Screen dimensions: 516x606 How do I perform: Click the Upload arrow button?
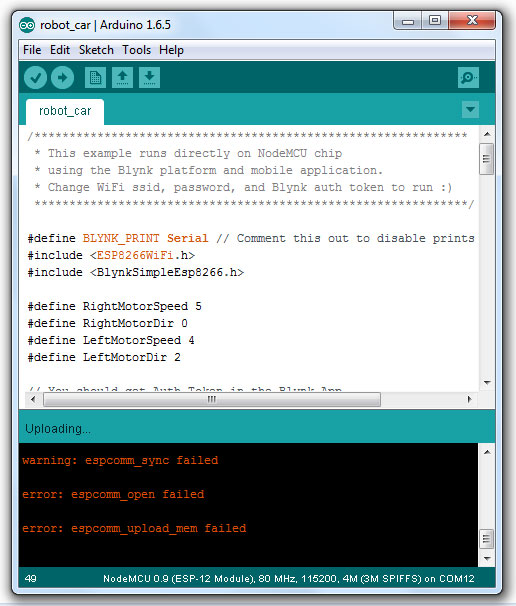point(63,78)
